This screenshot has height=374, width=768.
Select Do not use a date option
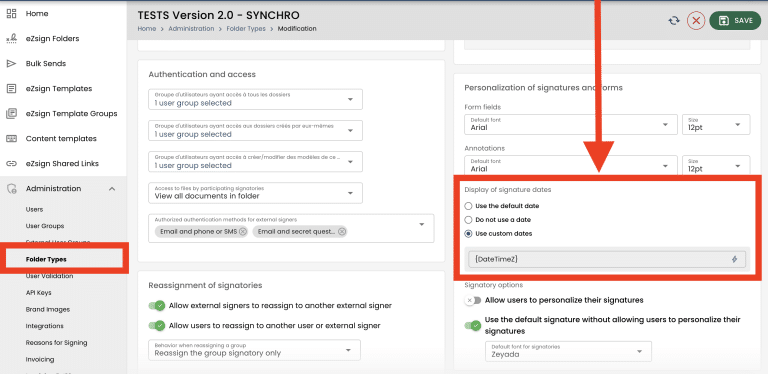[468, 220]
